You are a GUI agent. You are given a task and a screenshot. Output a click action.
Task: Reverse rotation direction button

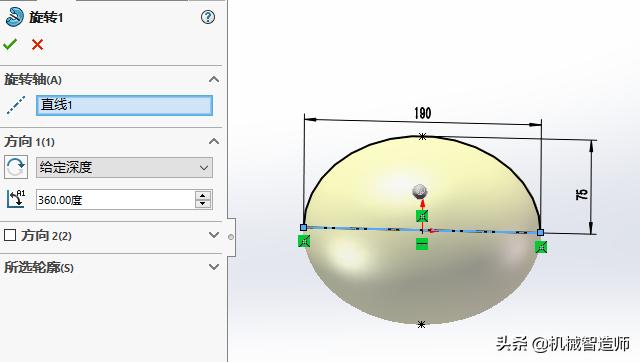tap(16, 167)
